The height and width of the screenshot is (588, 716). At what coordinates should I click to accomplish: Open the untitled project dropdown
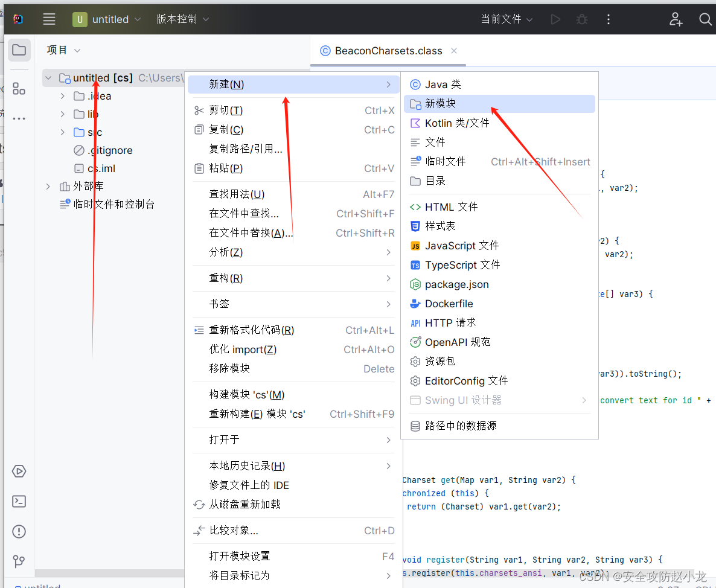[x=107, y=19]
